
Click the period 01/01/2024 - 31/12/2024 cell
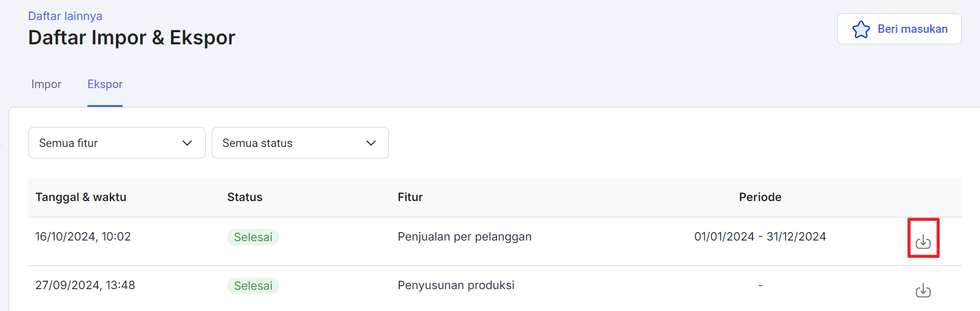(760, 237)
